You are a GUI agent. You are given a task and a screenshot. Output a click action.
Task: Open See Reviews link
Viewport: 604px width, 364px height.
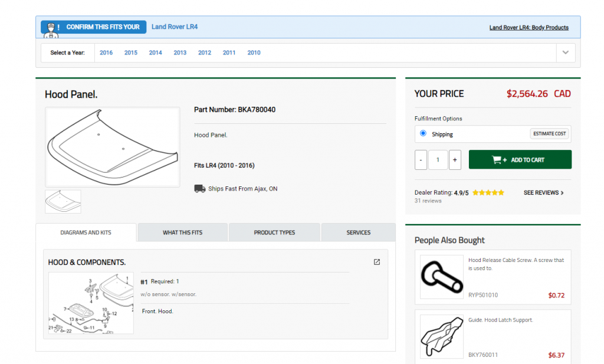543,192
